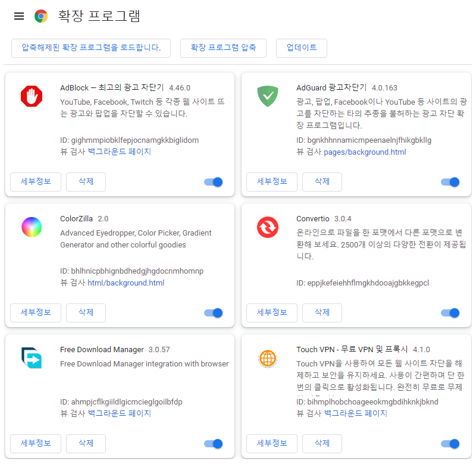The image size is (476, 464).
Task: Click the 확장 프로그램 page title
Action: pos(99,16)
